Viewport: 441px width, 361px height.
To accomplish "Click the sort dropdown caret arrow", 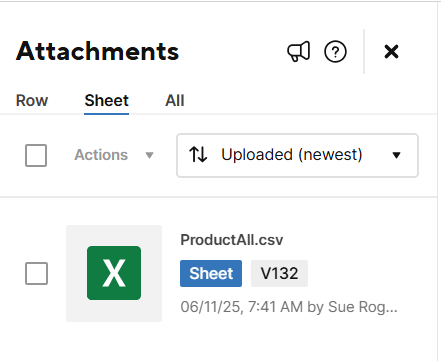I will coord(396,155).
